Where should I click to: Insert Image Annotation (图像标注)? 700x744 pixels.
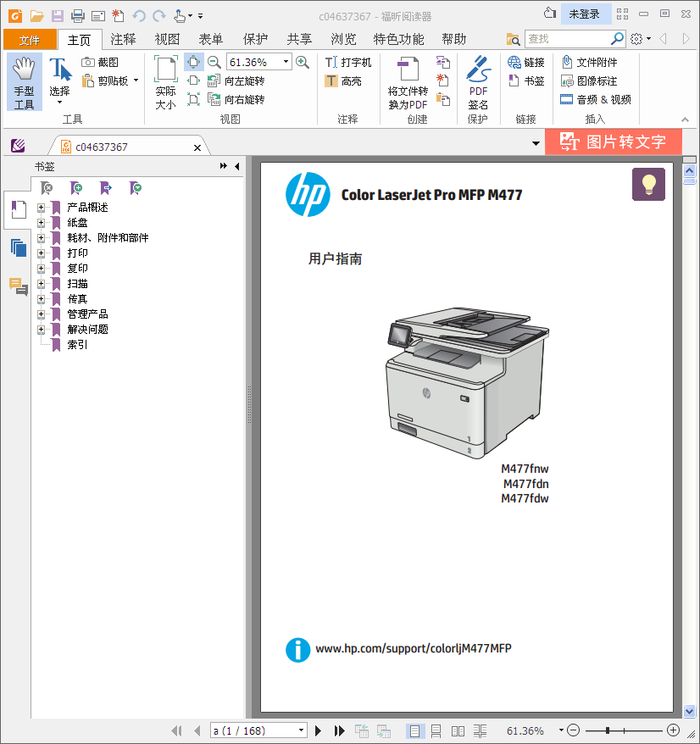point(590,81)
